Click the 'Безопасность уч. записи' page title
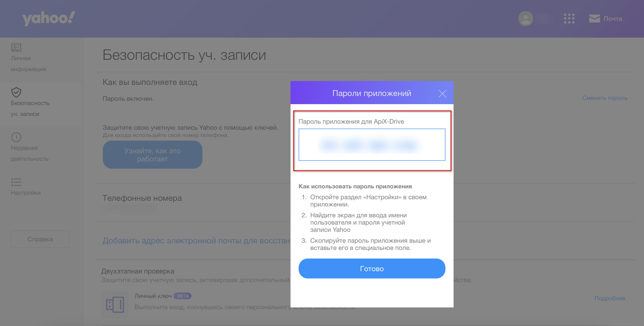 tap(184, 55)
